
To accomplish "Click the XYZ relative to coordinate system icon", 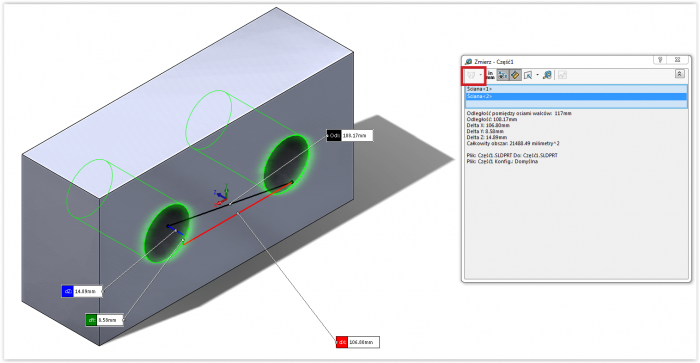I will click(528, 75).
